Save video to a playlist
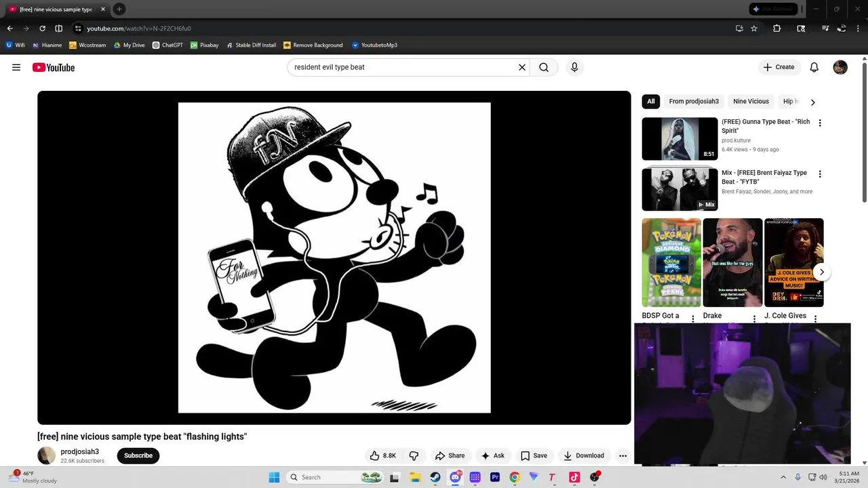This screenshot has width=868, height=488. click(534, 455)
